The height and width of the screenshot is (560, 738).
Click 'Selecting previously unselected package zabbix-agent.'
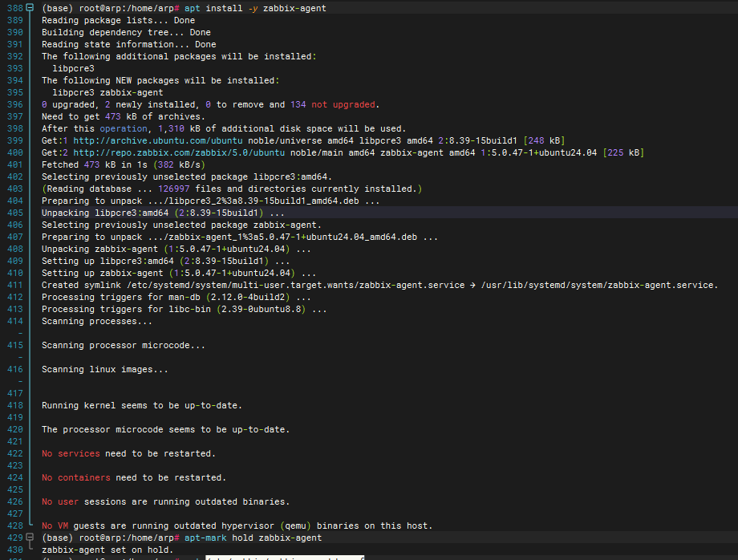181,225
